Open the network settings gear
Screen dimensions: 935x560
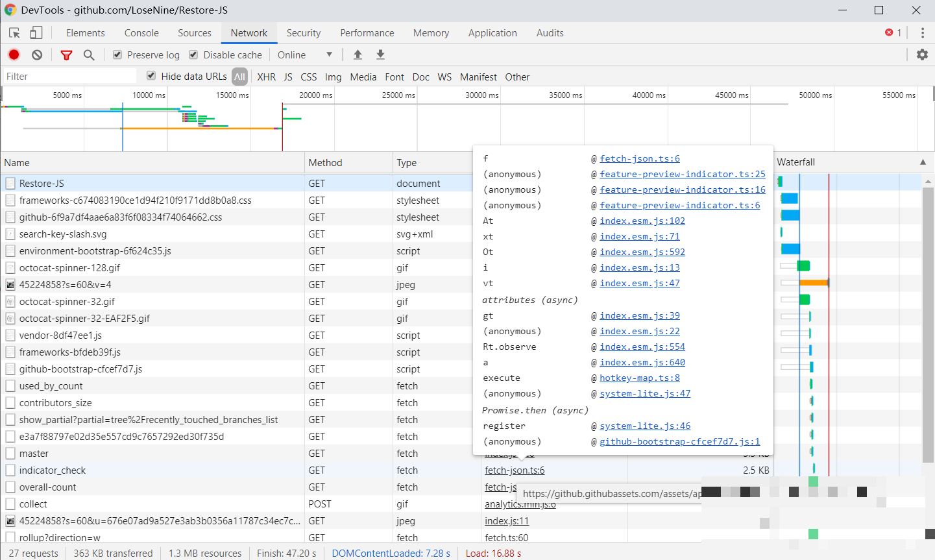pos(922,55)
